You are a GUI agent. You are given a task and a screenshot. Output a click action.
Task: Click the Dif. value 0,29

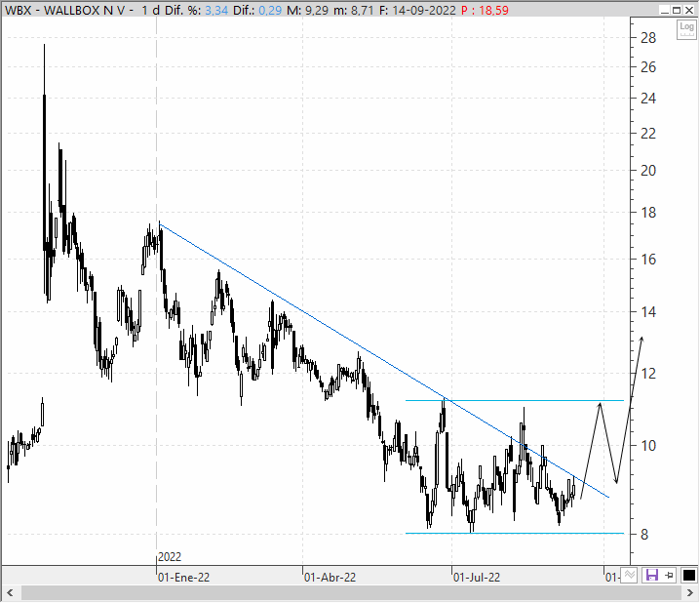[x=270, y=10]
